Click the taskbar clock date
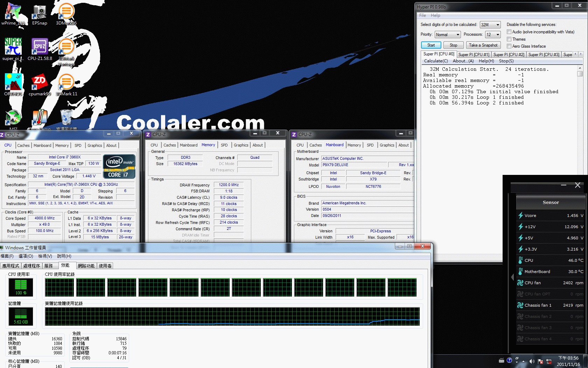Screen dimensions: 588x368 [568, 364]
